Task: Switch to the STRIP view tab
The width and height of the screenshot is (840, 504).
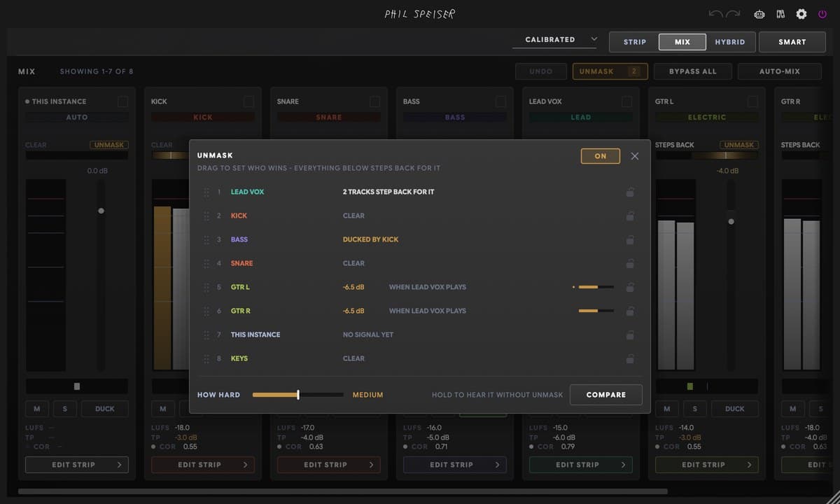Action: 635,42
